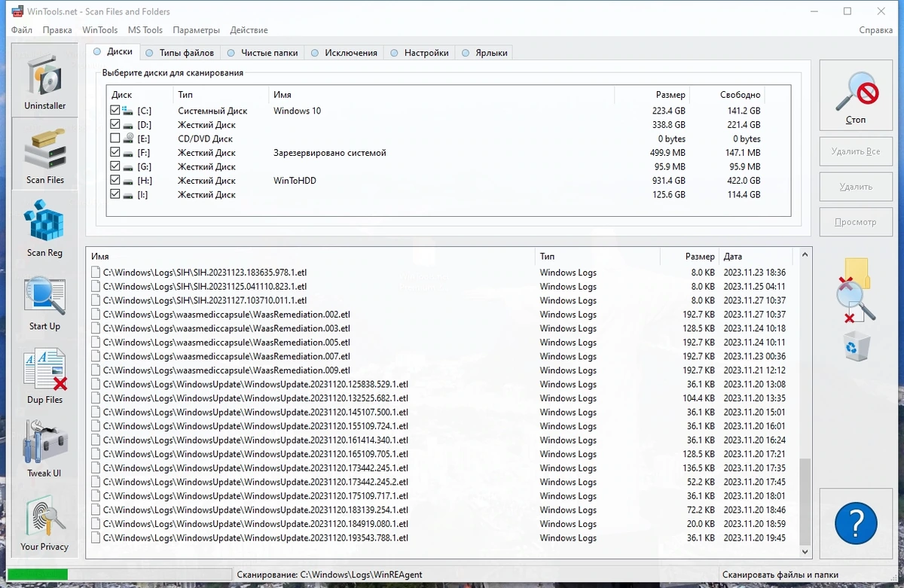The width and height of the screenshot is (904, 588).
Task: Click file icon of WaasRemediation.009.etl row
Action: 96,370
